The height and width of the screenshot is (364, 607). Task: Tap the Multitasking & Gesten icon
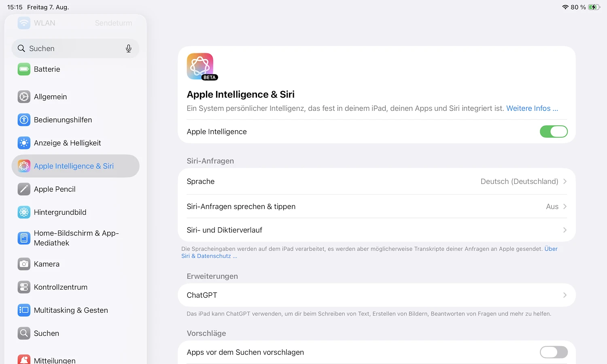pyautogui.click(x=24, y=310)
